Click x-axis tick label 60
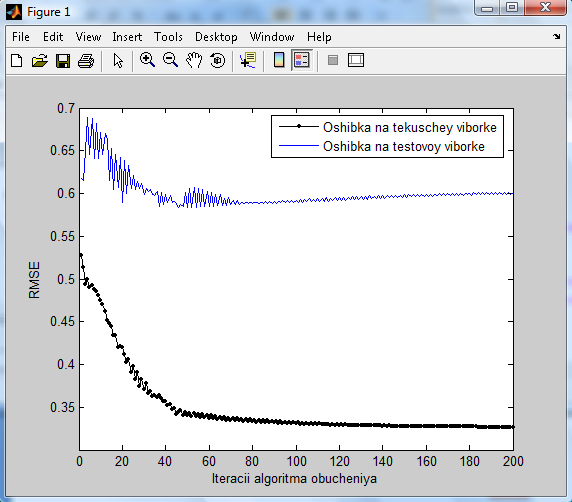This screenshot has height=502, width=572. click(209, 462)
